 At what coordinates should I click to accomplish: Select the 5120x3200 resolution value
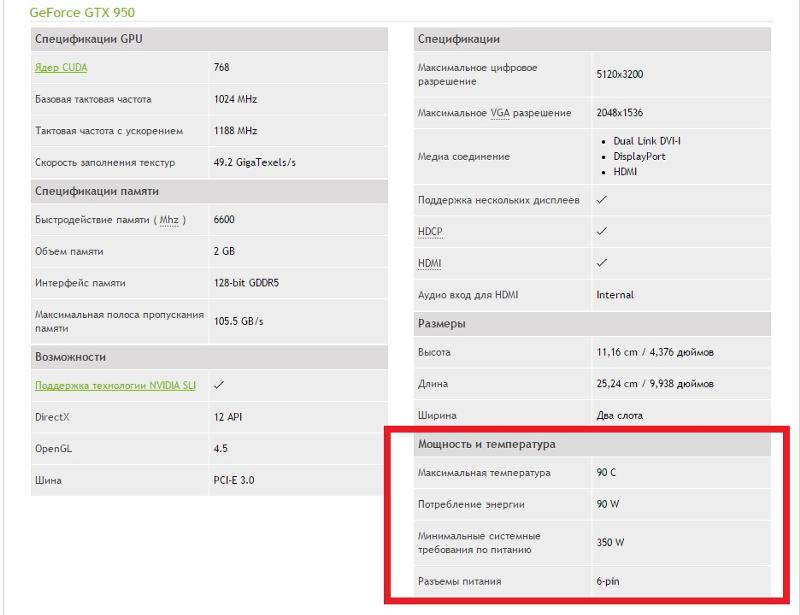click(x=619, y=74)
